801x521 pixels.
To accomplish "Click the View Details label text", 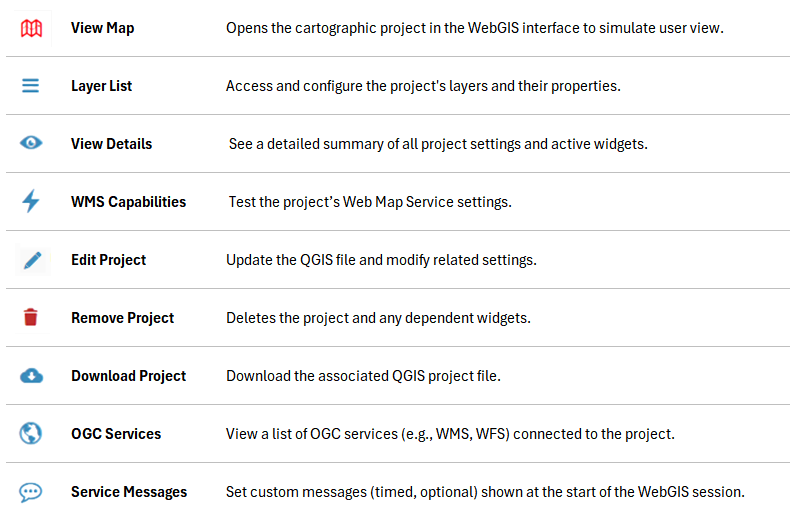I will (x=111, y=144).
